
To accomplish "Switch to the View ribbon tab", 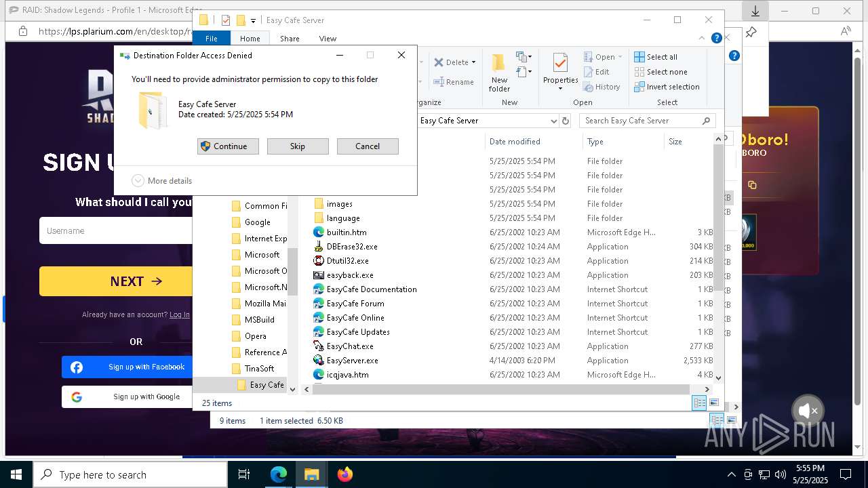I will pyautogui.click(x=328, y=39).
